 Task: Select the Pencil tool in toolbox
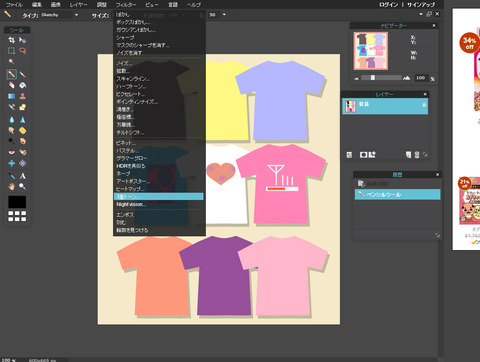point(12,74)
